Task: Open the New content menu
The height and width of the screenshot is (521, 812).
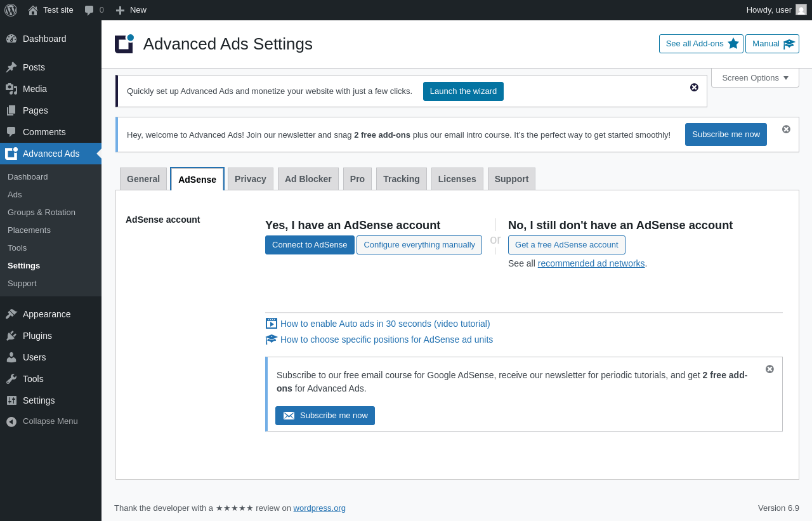Action: tap(131, 10)
